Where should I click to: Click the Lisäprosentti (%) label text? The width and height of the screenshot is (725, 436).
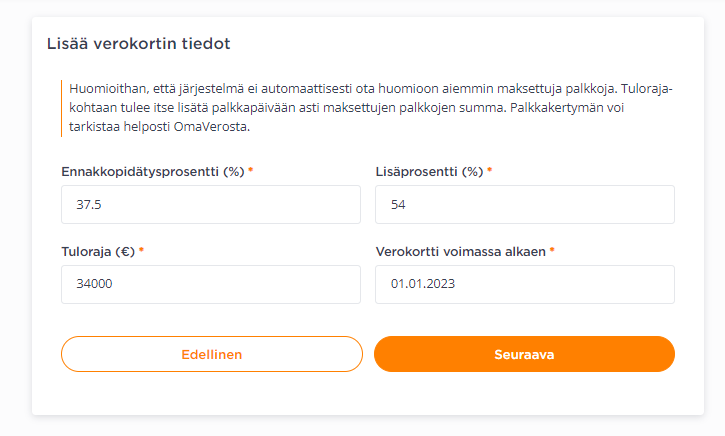(429, 172)
